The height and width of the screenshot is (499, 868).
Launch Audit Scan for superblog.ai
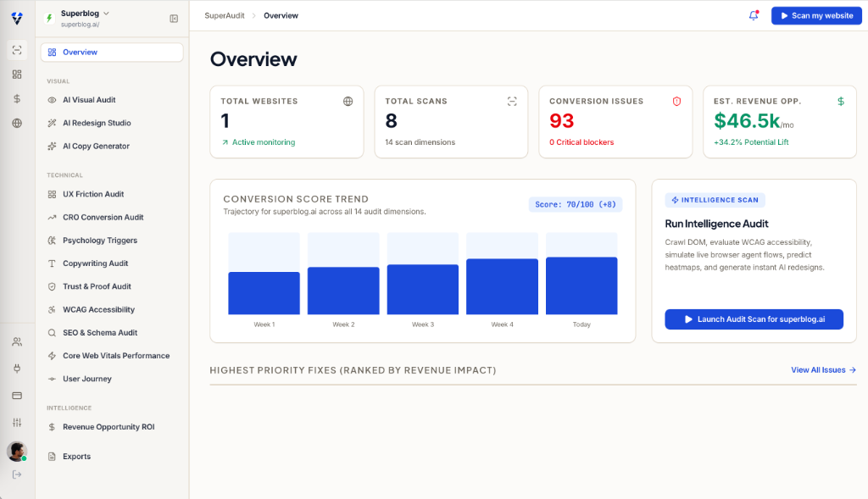click(x=754, y=319)
